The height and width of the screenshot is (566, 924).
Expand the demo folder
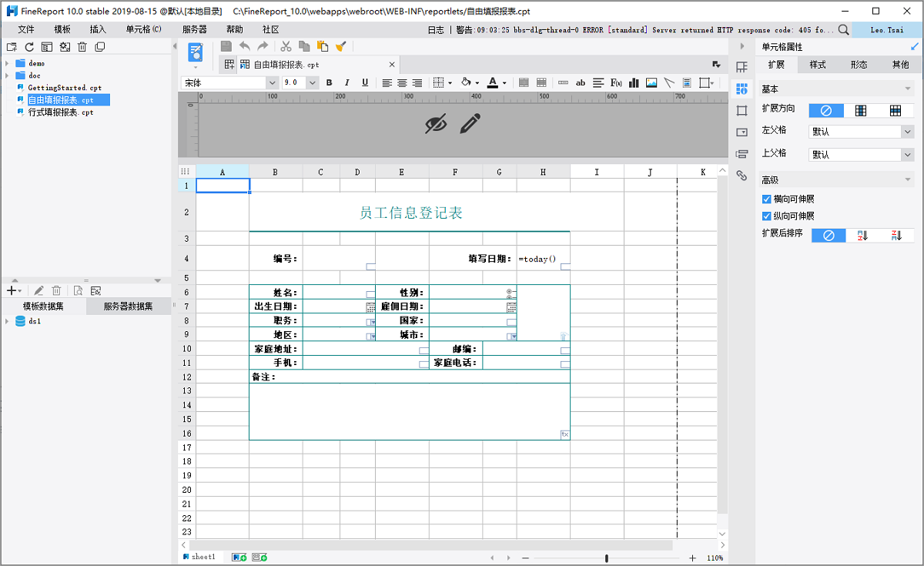[7, 63]
